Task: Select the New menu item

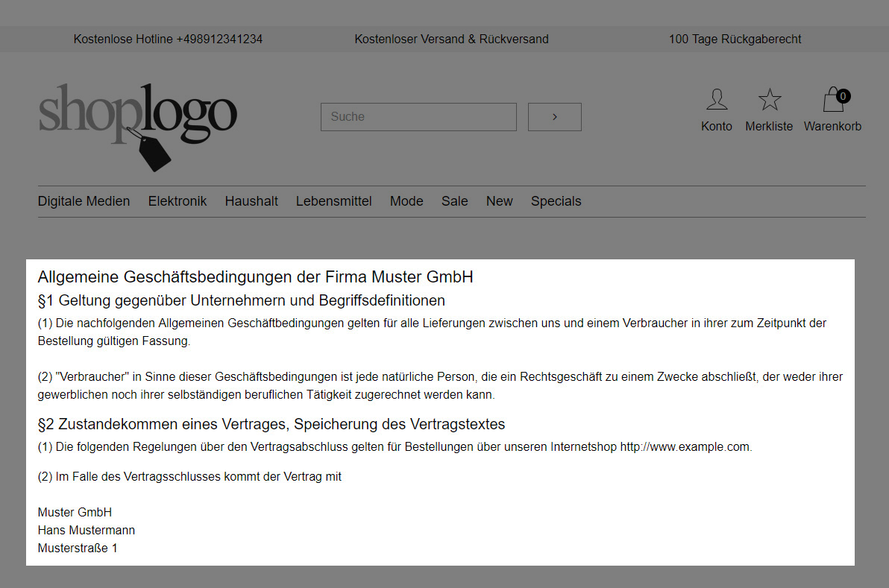Action: (499, 201)
